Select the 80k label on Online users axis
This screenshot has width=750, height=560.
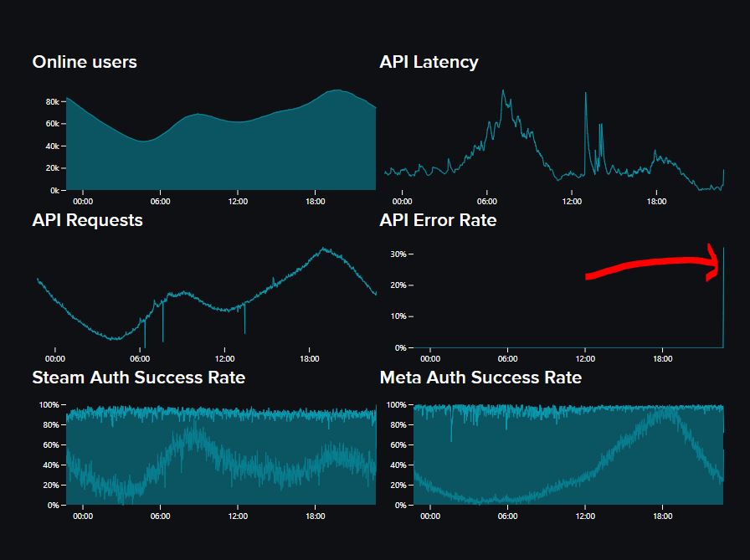tap(53, 102)
